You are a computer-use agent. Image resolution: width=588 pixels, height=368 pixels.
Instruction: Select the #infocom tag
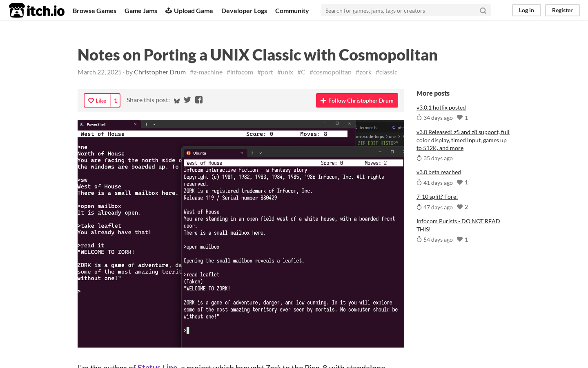click(x=240, y=72)
